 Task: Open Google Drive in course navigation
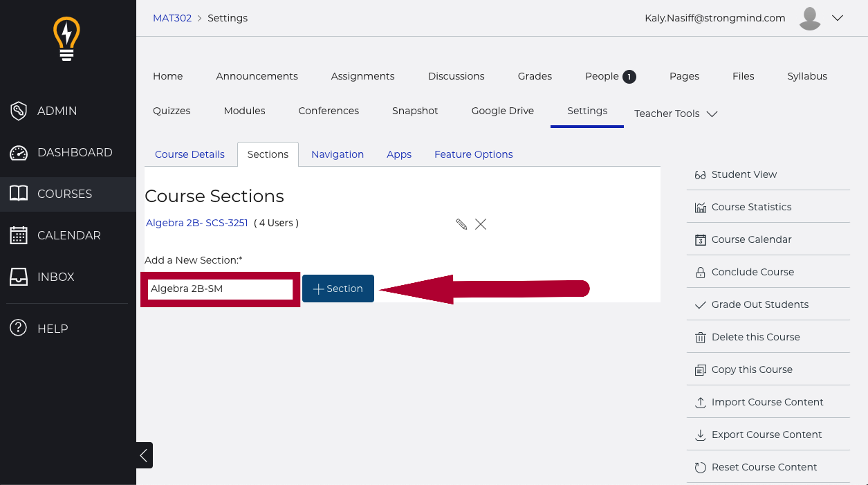point(503,111)
